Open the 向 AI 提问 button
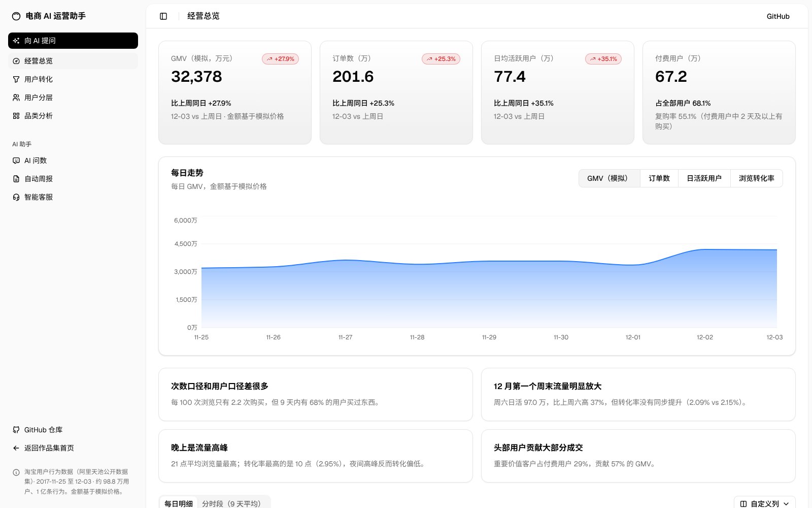Image resolution: width=812 pixels, height=508 pixels. click(x=73, y=41)
